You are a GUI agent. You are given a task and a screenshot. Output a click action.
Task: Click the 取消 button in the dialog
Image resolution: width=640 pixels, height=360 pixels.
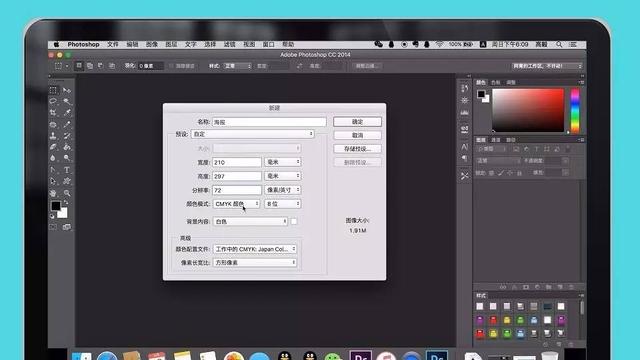pyautogui.click(x=358, y=135)
